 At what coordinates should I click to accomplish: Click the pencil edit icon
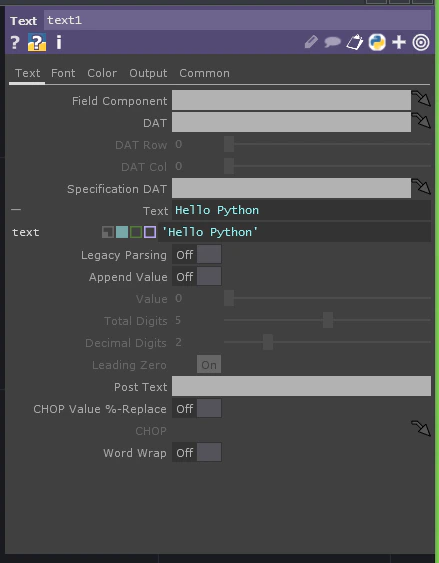(311, 42)
